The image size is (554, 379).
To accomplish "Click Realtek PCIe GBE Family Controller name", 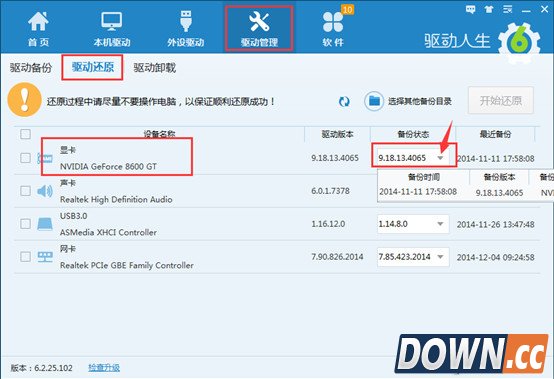I will pyautogui.click(x=127, y=265).
